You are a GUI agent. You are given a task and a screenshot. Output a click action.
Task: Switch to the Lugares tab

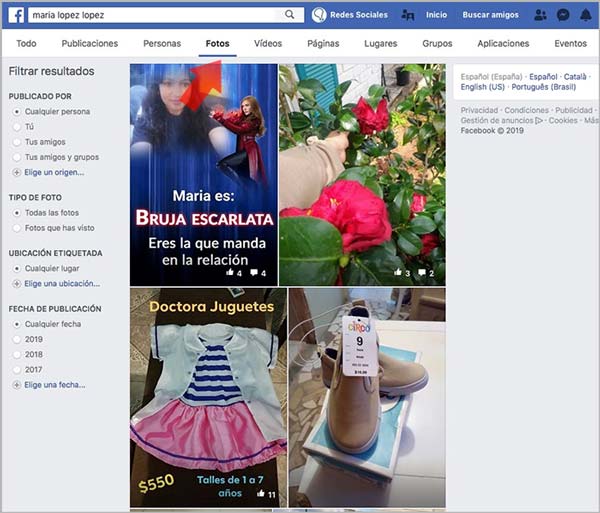[380, 44]
